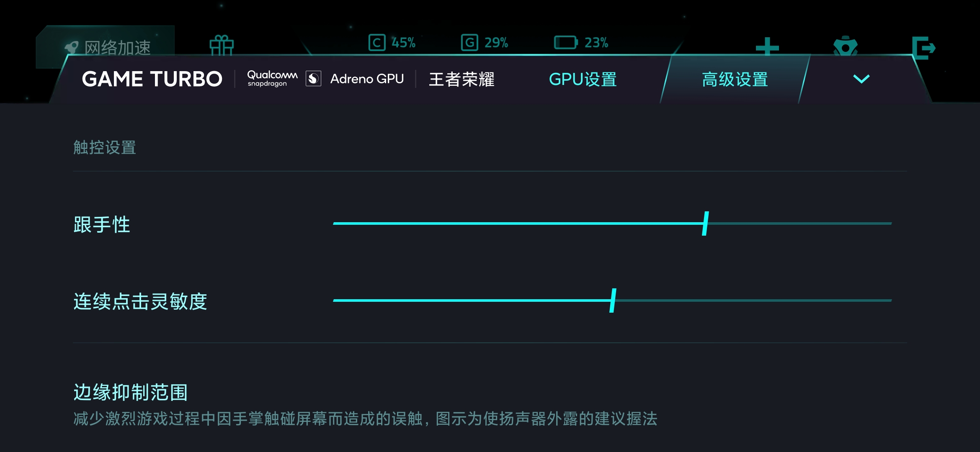This screenshot has width=980, height=452.
Task: Click the 边缘抑制范围 heading
Action: (x=131, y=392)
